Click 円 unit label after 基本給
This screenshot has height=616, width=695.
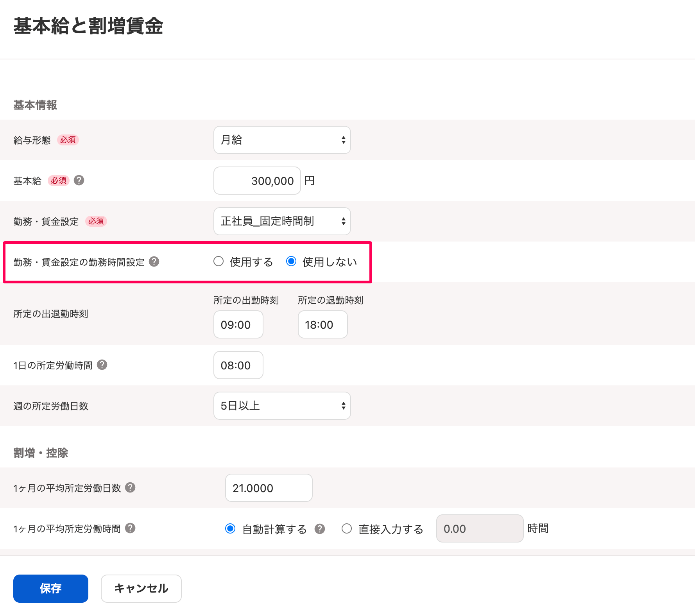(310, 181)
